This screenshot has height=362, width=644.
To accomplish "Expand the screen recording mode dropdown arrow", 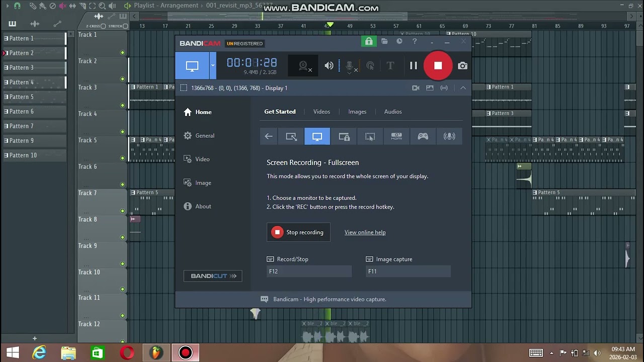I will click(x=213, y=65).
